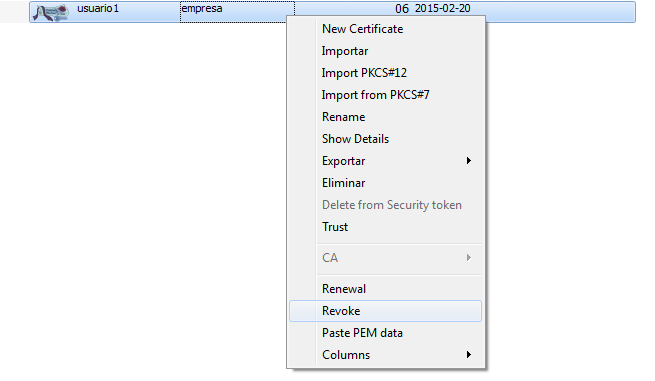Select Trust in the context menu
Viewport: 655px width, 381px height.
(x=386, y=227)
